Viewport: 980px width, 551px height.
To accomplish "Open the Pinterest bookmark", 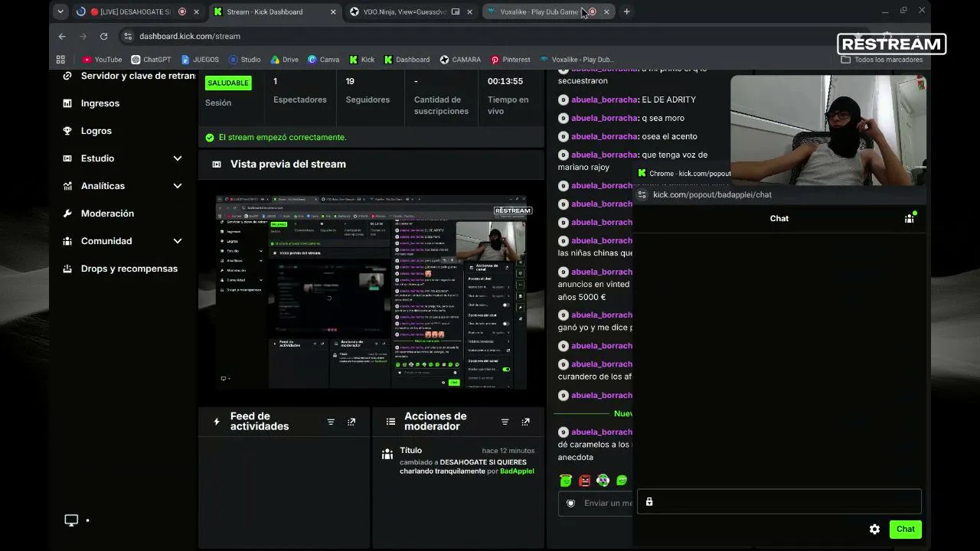I will pyautogui.click(x=511, y=60).
